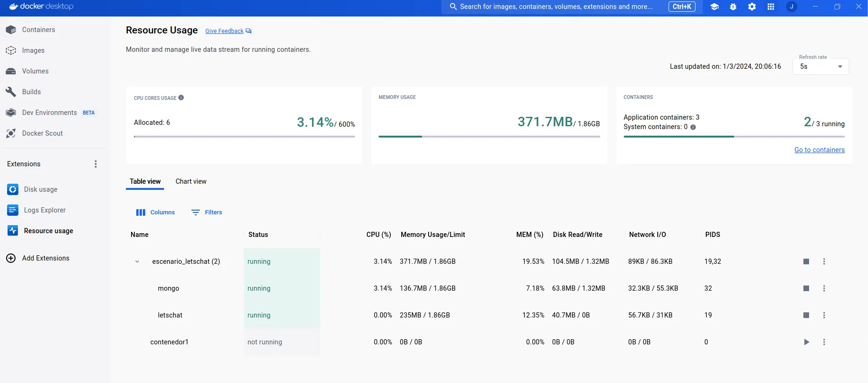Select the Table view tab
Screen dimensions: 868x383
(x=145, y=181)
